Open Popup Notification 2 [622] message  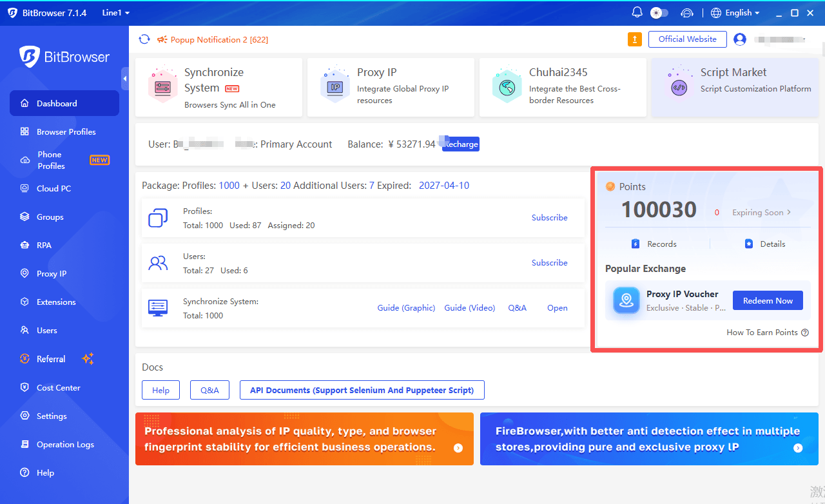(x=219, y=40)
